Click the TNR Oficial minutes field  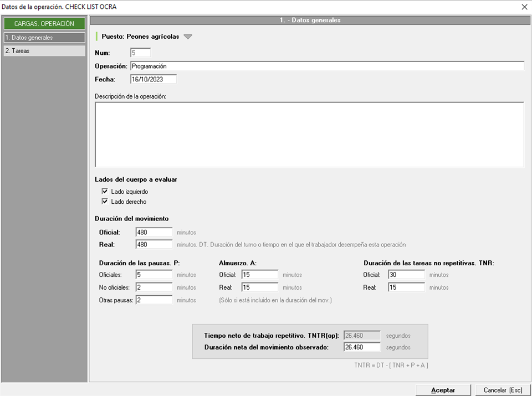click(x=406, y=274)
